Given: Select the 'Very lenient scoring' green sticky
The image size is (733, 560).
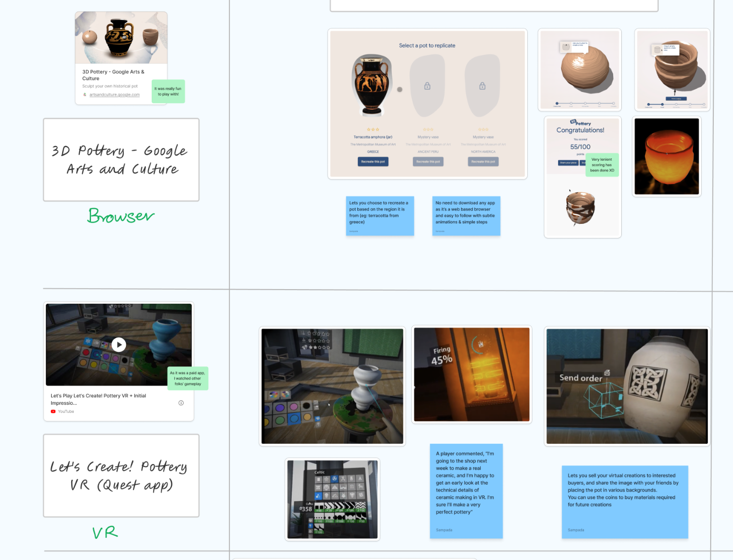Looking at the screenshot, I should 602,165.
